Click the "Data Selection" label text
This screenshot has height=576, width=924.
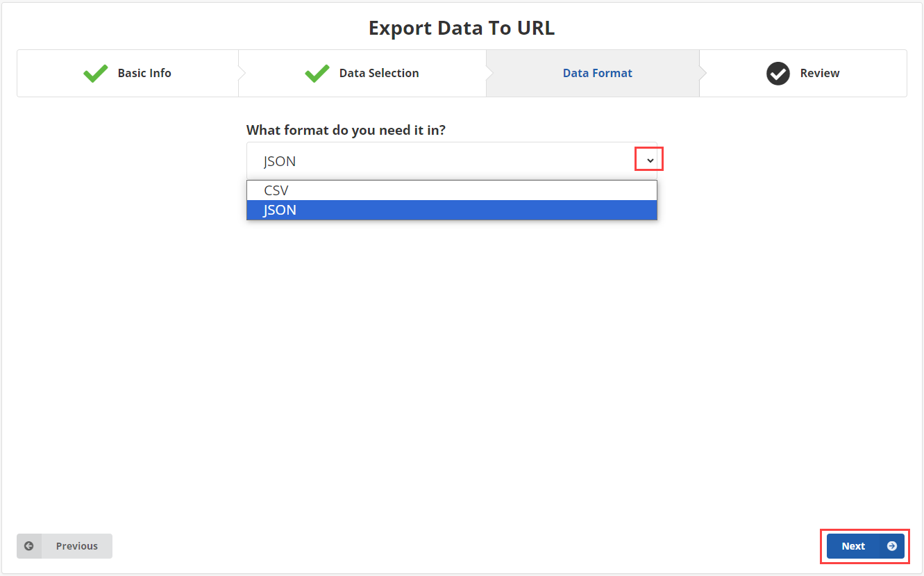378,73
